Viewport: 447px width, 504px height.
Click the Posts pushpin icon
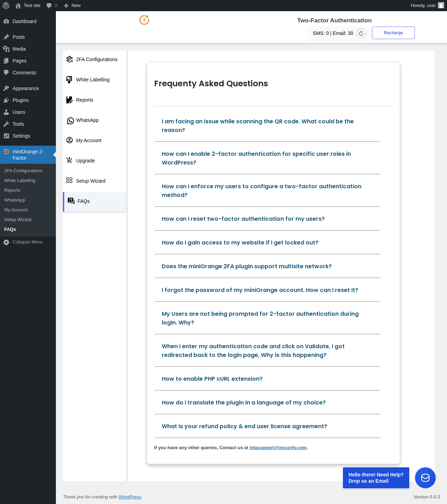pos(6,37)
